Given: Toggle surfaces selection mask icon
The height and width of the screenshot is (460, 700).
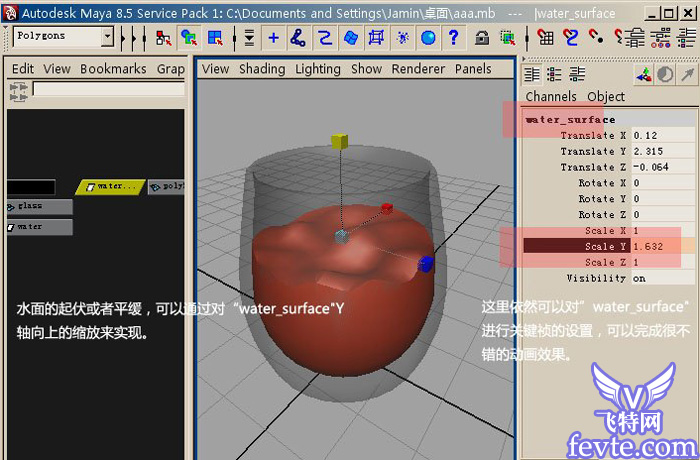Looking at the screenshot, I should pos(350,38).
